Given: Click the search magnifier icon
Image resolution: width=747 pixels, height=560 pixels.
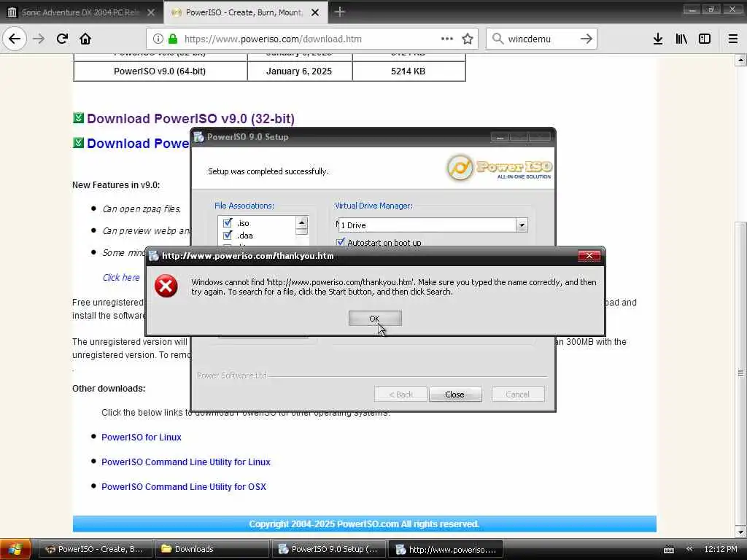Looking at the screenshot, I should [x=498, y=39].
